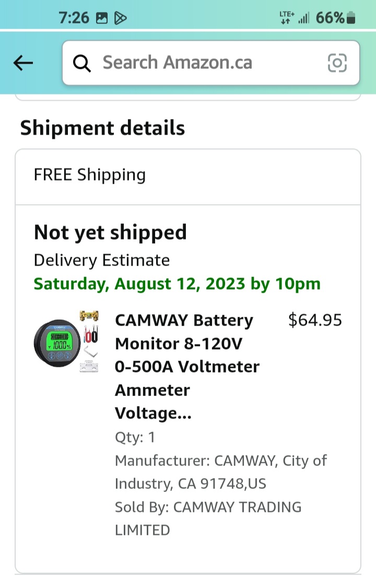
Task: Open the camera visual search icon
Action: pos(337,63)
